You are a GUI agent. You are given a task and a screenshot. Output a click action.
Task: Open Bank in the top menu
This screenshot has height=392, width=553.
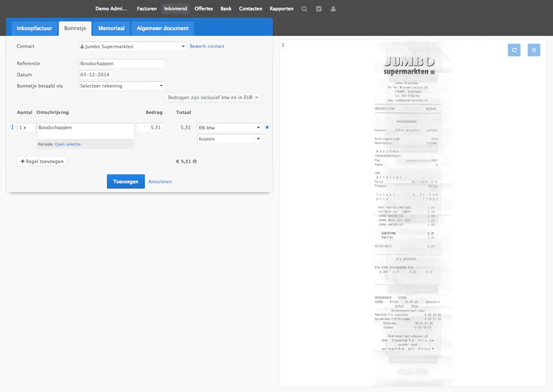tap(226, 9)
